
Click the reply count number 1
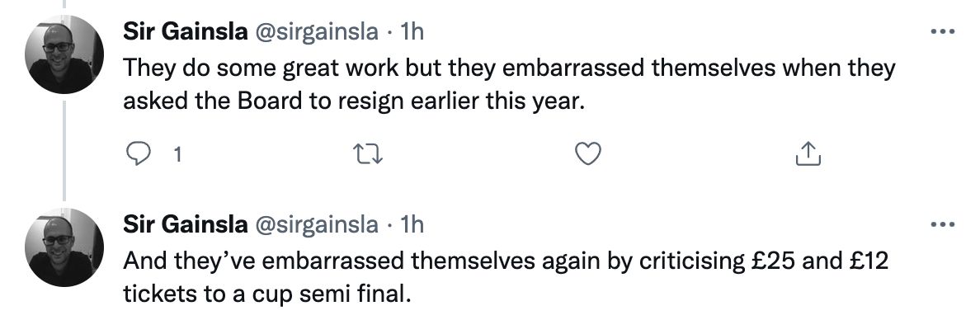(177, 154)
